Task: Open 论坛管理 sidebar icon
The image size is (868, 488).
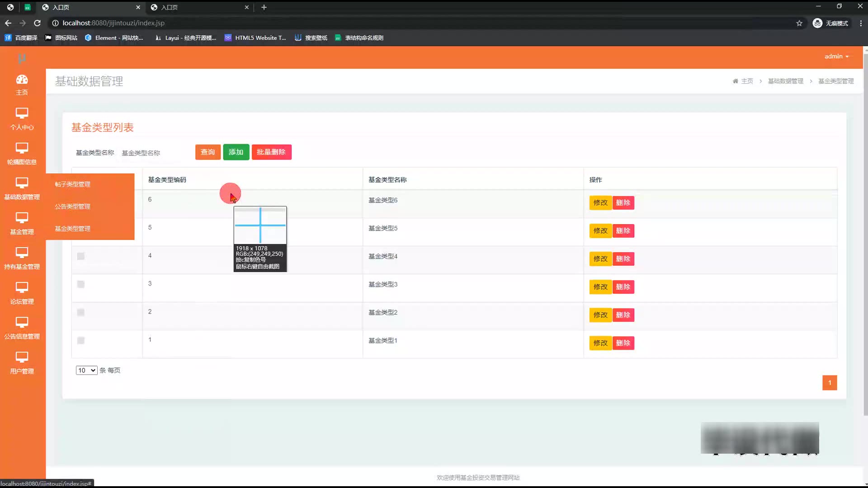Action: click(22, 287)
